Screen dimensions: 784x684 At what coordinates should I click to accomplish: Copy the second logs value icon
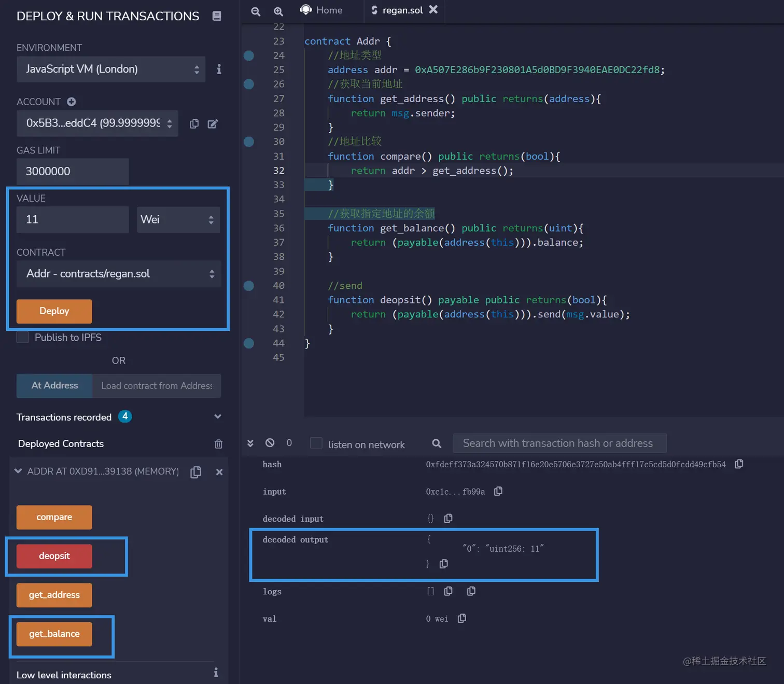pyautogui.click(x=471, y=591)
